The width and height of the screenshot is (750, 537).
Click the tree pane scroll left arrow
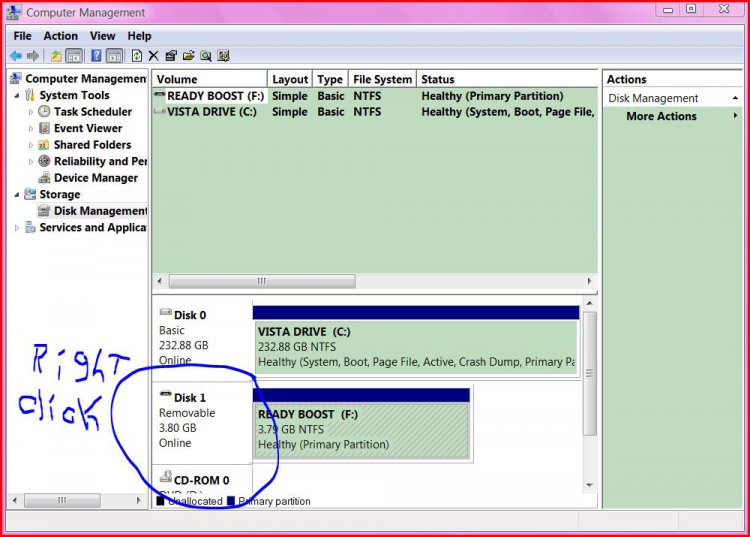[15, 501]
